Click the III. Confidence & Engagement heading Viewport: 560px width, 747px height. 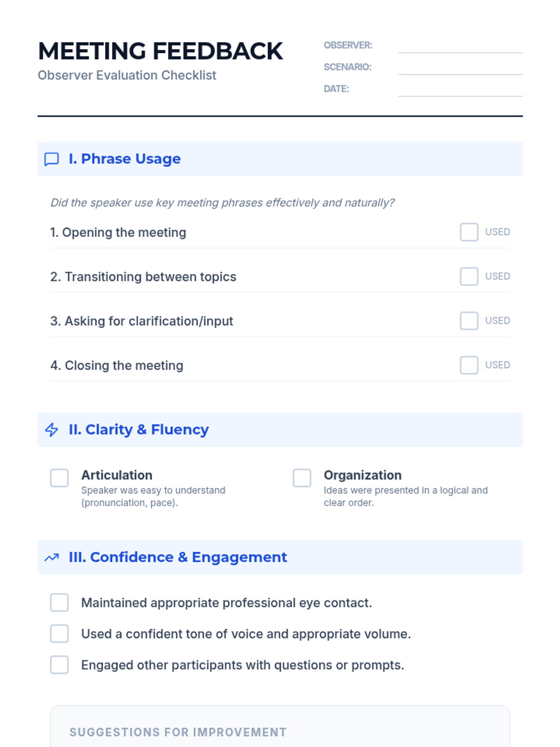[x=178, y=557]
